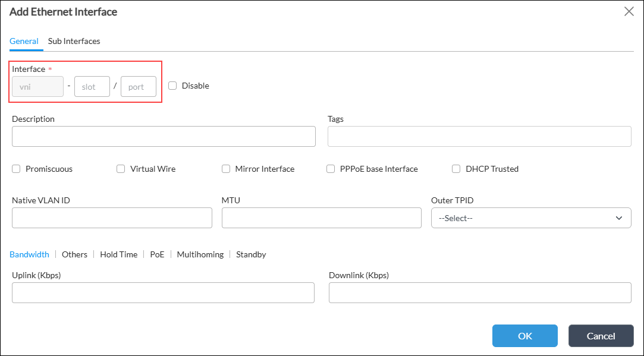Click the interface slot number field
This screenshot has width=644, height=356.
92,87
